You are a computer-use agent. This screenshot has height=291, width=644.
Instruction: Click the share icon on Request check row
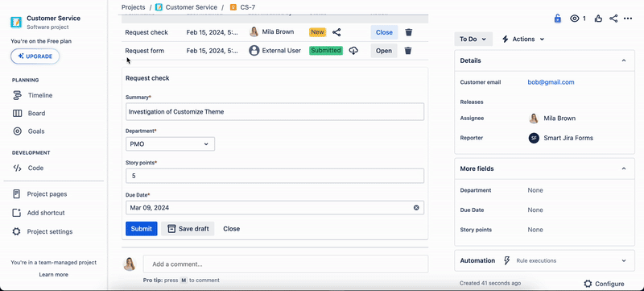[x=336, y=32]
